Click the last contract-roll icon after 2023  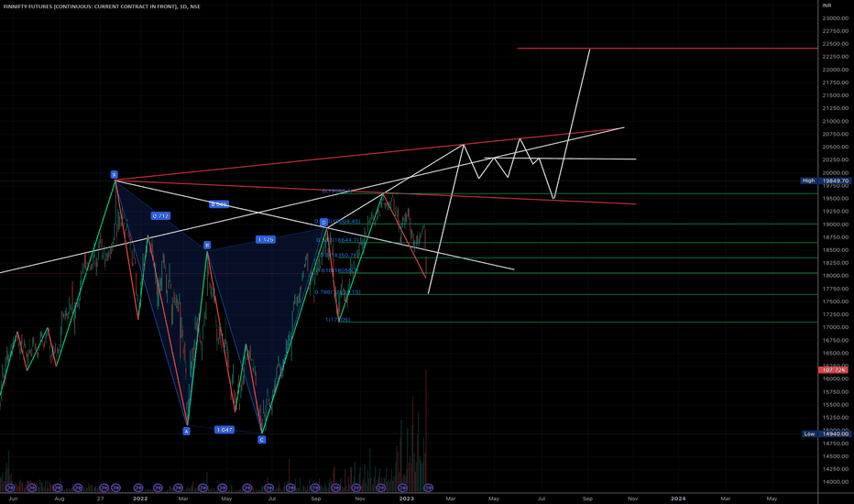pos(428,488)
